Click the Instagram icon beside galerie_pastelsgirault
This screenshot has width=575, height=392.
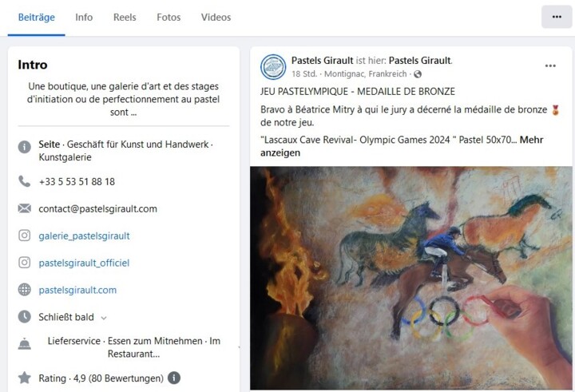click(25, 236)
